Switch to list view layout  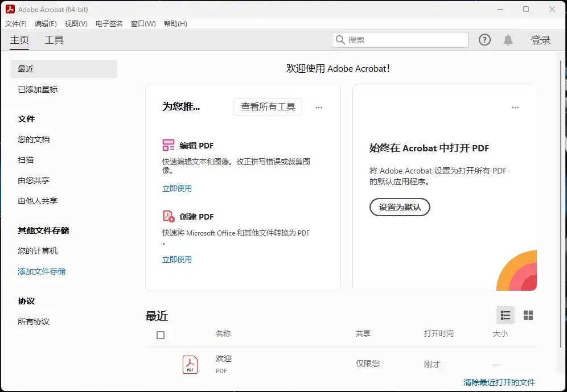pos(506,315)
